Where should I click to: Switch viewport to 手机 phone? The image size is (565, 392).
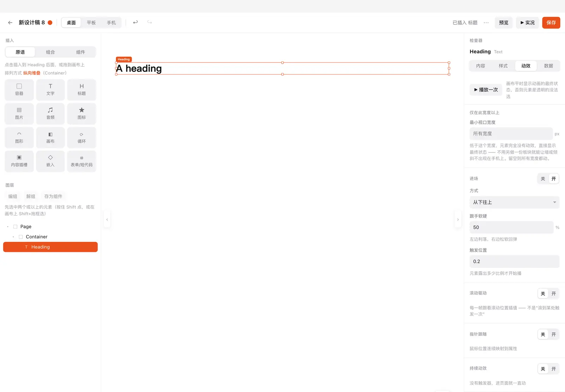click(111, 23)
